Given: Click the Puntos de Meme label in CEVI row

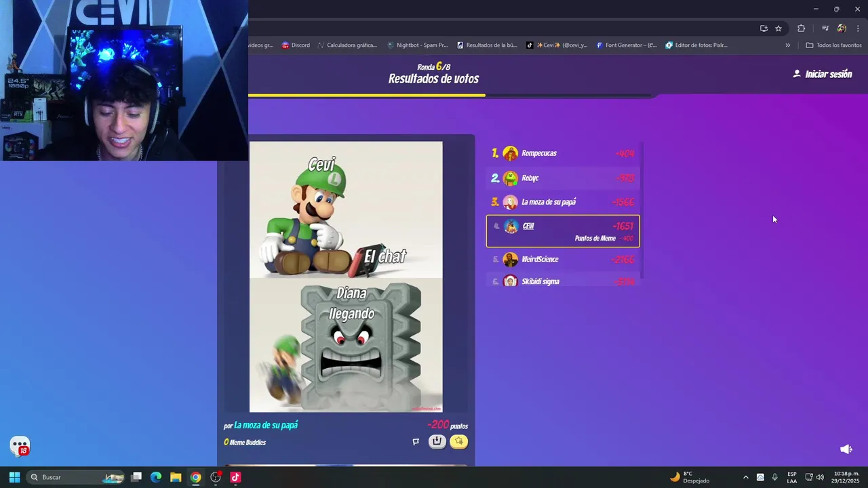Looking at the screenshot, I should click(x=595, y=239).
